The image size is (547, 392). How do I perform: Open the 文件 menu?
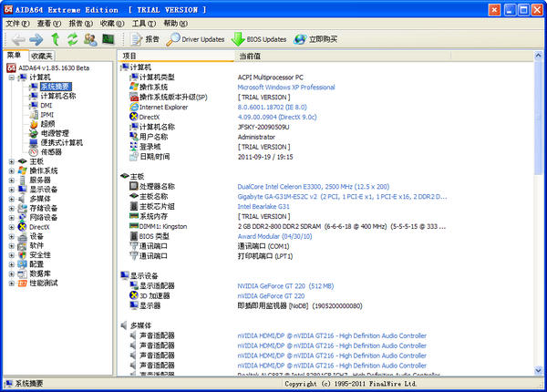tap(17, 24)
